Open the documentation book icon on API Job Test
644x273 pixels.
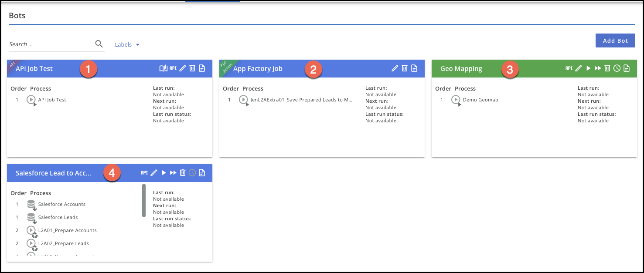tap(163, 68)
